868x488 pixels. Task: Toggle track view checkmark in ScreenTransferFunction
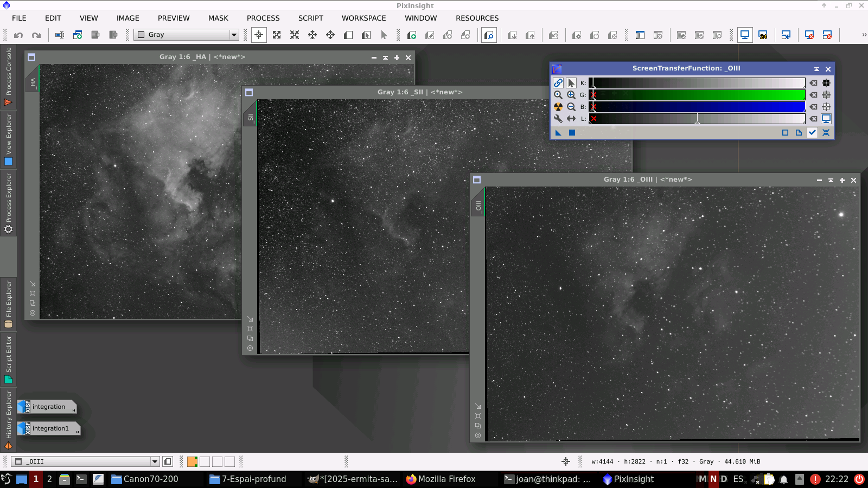tap(812, 133)
